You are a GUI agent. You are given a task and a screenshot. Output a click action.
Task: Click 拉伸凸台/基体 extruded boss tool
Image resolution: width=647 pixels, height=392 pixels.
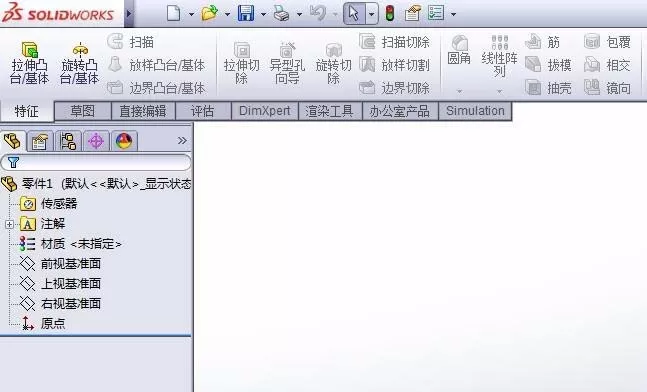30,63
